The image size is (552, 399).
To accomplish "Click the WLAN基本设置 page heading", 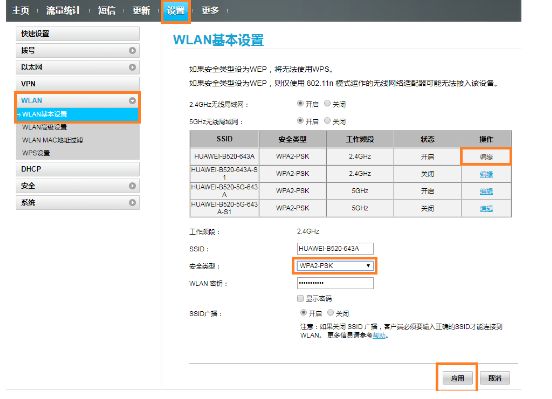I will click(x=218, y=40).
